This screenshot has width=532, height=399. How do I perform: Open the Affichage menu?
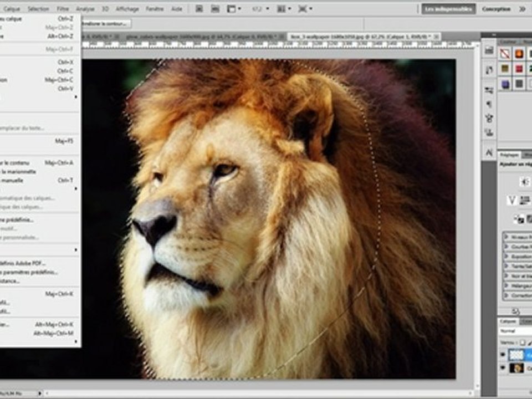click(127, 9)
